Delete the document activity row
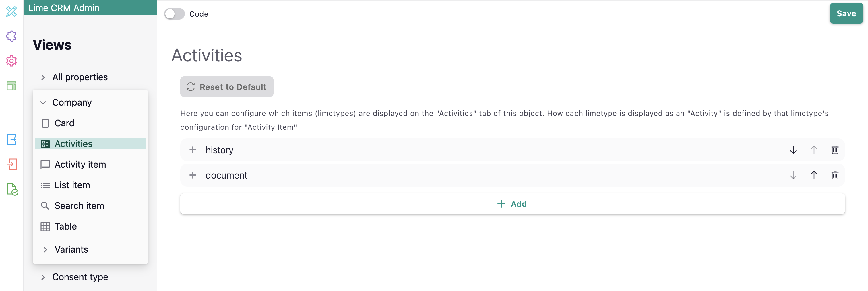868x291 pixels. tap(835, 175)
